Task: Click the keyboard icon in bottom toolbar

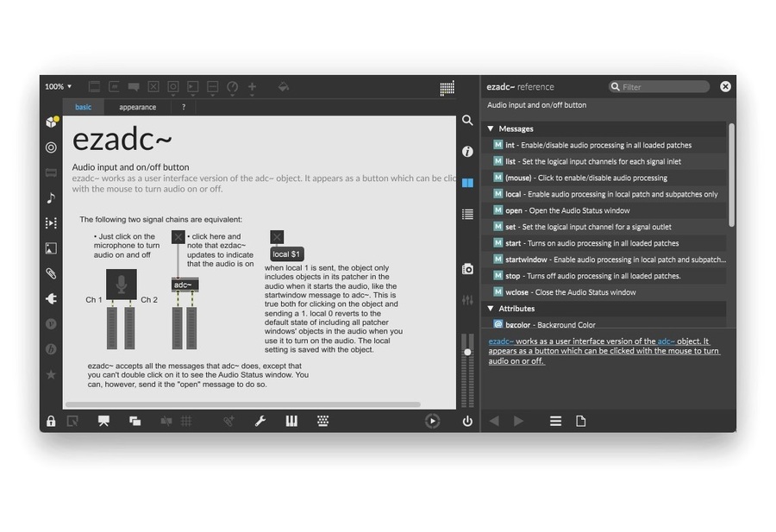Action: click(x=322, y=421)
